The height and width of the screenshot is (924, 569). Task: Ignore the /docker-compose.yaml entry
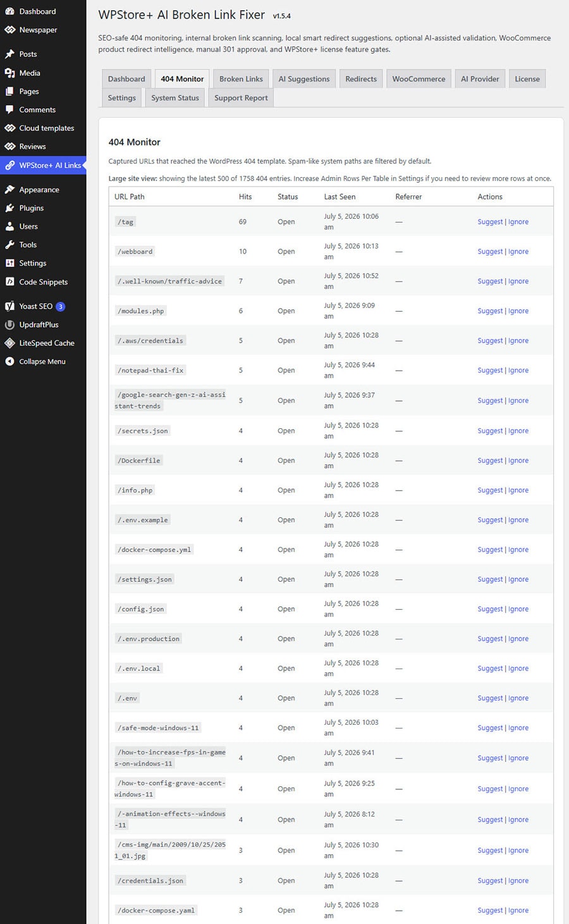coord(518,911)
